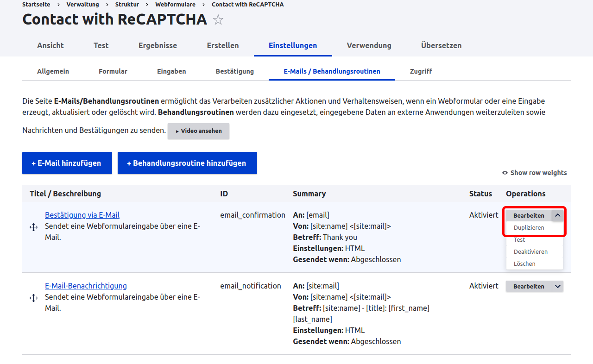Click Aktiviert status in email_notification row
This screenshot has width=593, height=364.
tap(484, 286)
